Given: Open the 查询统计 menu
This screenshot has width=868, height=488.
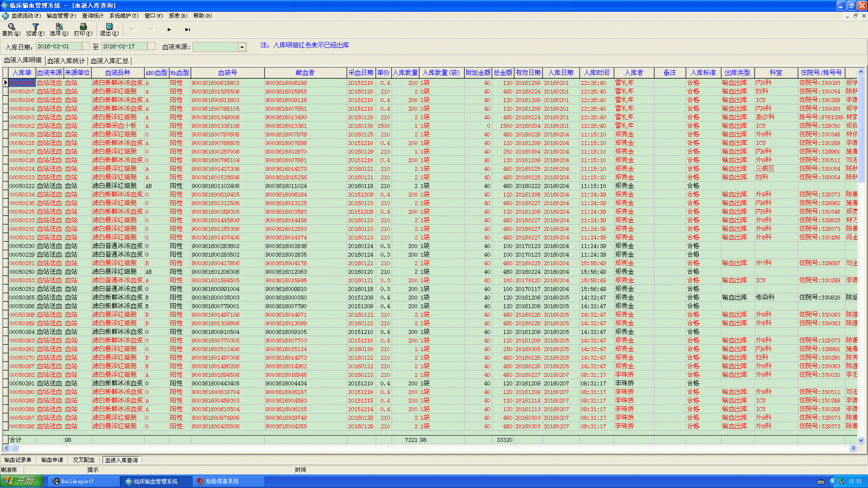Looking at the screenshot, I should pos(92,16).
